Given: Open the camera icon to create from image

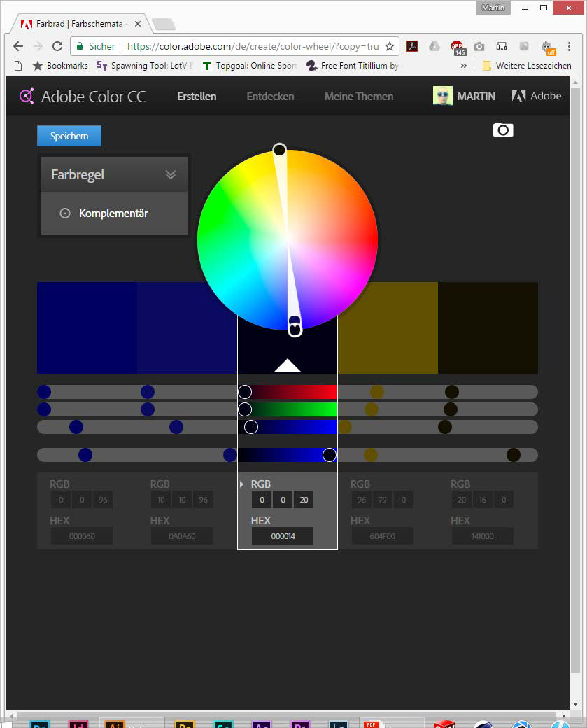Looking at the screenshot, I should tap(503, 129).
